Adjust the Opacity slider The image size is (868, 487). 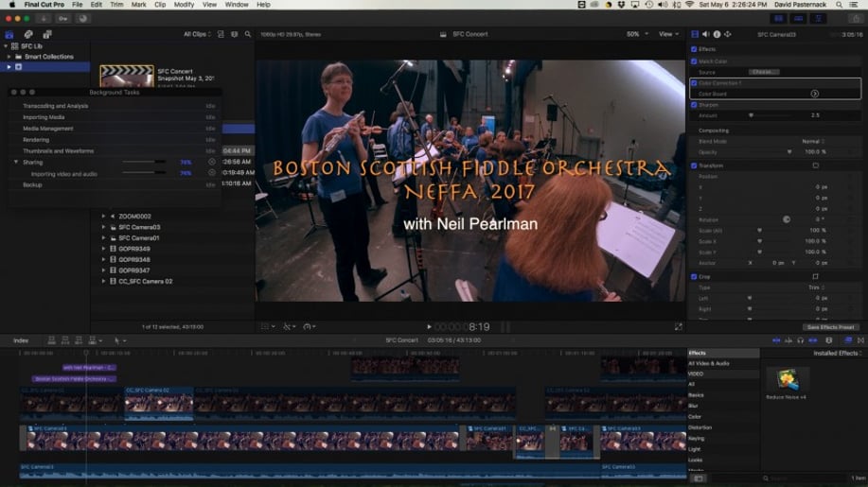pyautogui.click(x=789, y=152)
